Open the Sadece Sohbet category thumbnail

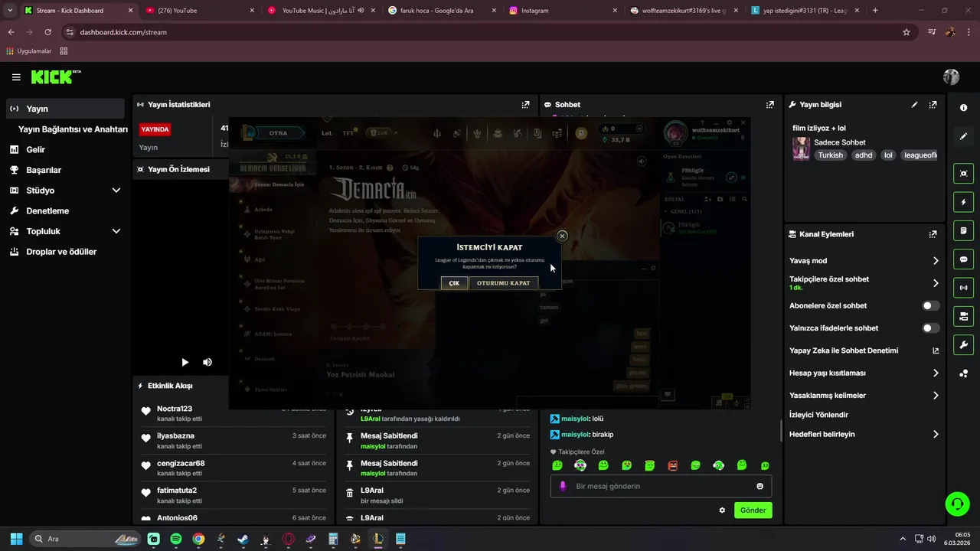point(801,148)
